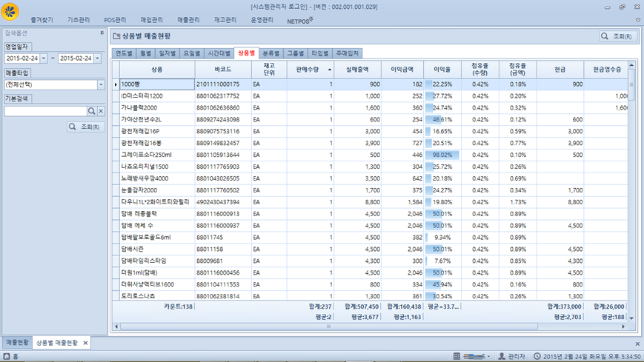Click the 이익율 column header
The width and height of the screenshot is (644, 362).
(x=442, y=70)
